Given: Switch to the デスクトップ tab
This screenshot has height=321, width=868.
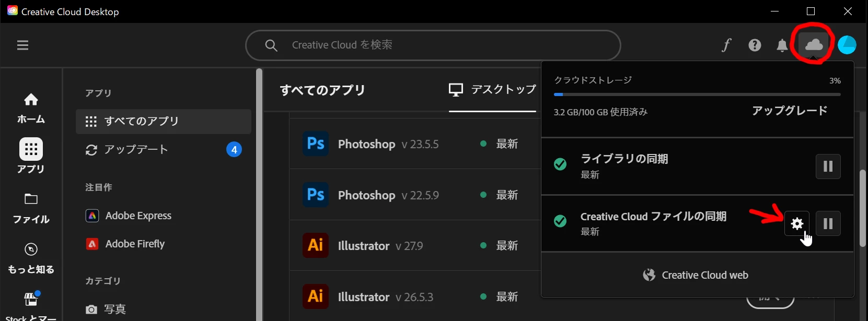Looking at the screenshot, I should click(492, 90).
